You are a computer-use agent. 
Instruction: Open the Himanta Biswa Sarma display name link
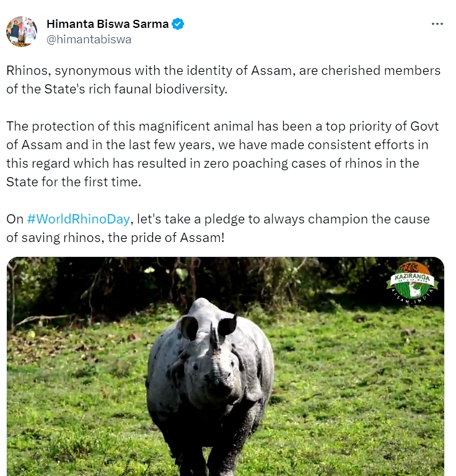[x=108, y=24]
